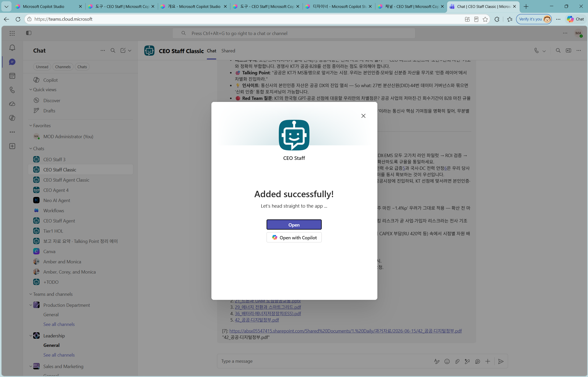Open the Calls phone icon in the rail
Screen dimensions: 588x377
(x=12, y=90)
